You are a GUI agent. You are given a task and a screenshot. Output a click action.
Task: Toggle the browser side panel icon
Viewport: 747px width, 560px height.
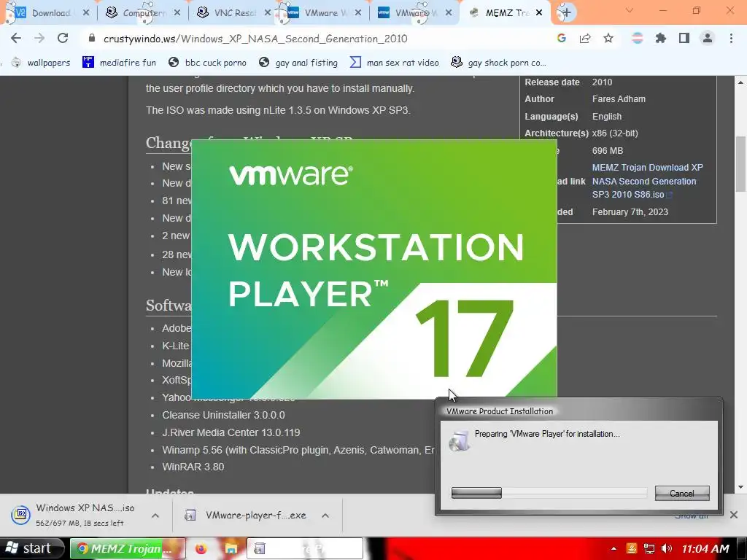[x=684, y=38]
